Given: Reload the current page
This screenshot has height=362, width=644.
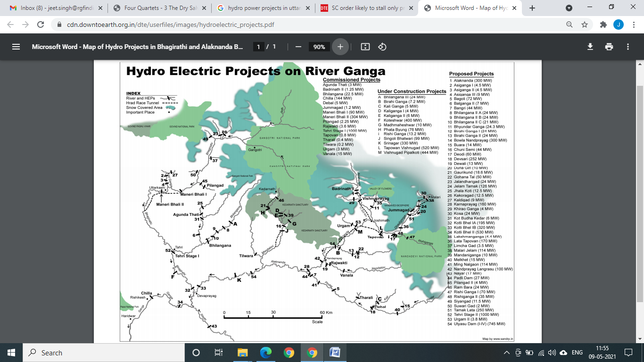Looking at the screenshot, I should [x=41, y=25].
